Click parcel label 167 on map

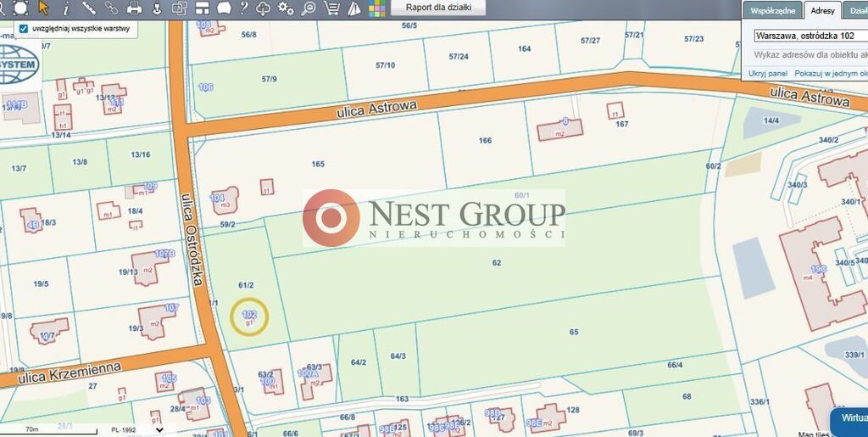tap(621, 124)
